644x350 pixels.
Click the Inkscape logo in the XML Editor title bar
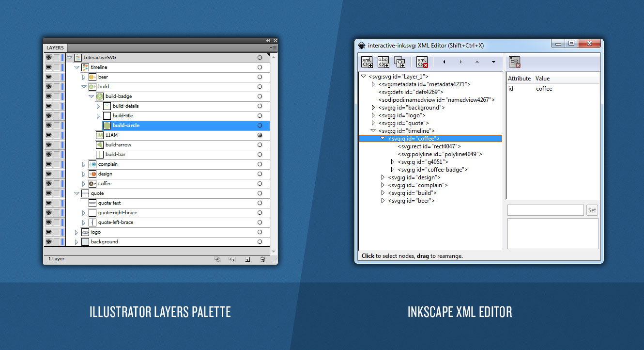[x=362, y=46]
